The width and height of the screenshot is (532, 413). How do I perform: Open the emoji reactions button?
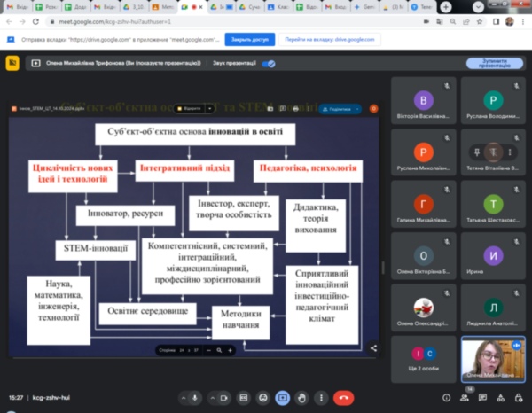pyautogui.click(x=262, y=398)
